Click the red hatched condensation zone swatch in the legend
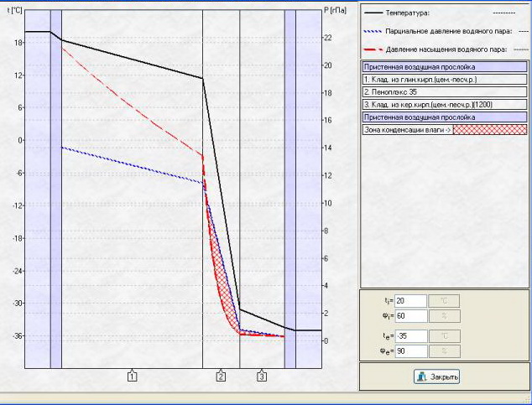Viewport: 532px width, 405px height. point(490,130)
